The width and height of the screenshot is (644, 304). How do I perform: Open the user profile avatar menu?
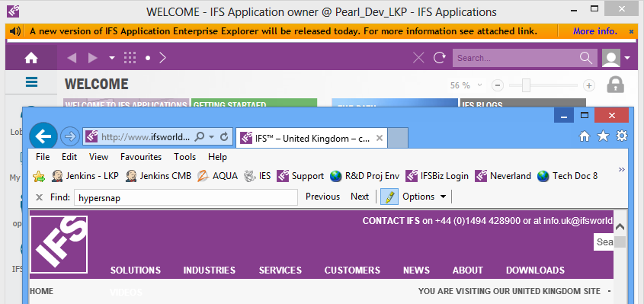pyautogui.click(x=611, y=58)
